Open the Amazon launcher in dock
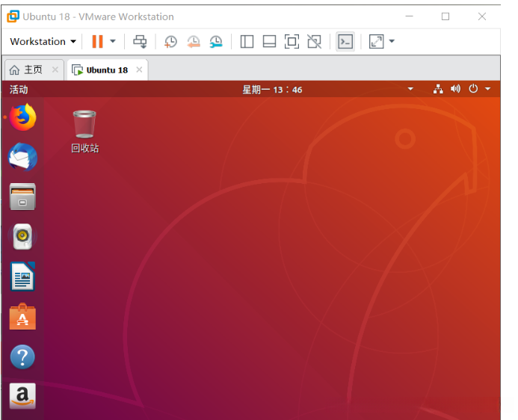The height and width of the screenshot is (420, 518). tap(22, 396)
